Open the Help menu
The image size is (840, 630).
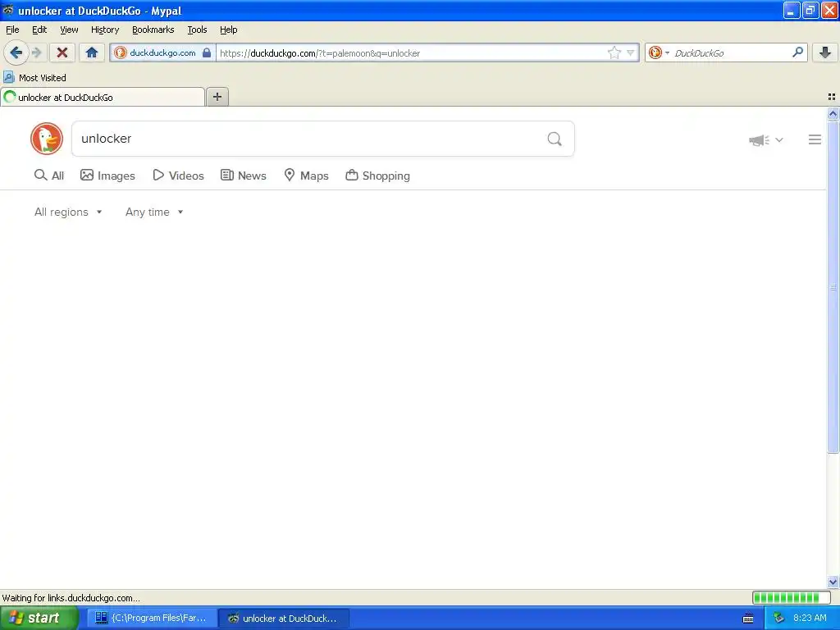point(229,30)
